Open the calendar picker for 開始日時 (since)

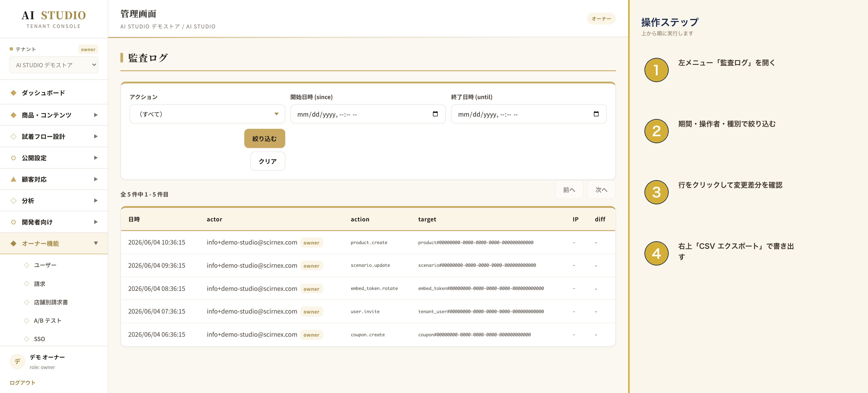[435, 114]
